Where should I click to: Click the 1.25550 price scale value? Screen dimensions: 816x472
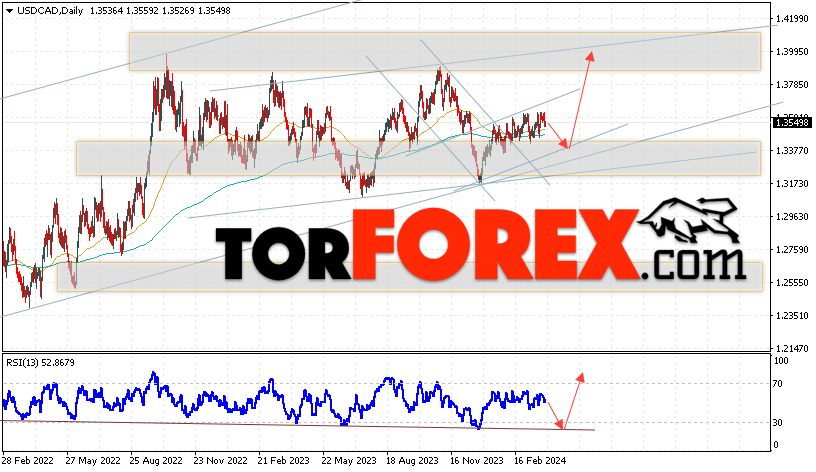(x=792, y=282)
